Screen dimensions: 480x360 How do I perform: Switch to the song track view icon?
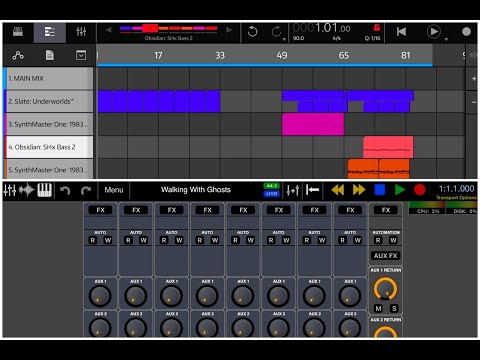50,32
